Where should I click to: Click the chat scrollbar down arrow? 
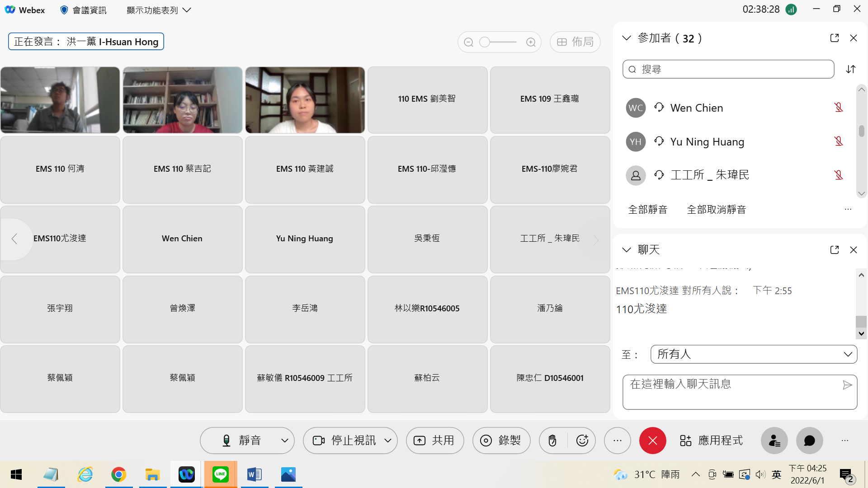(861, 334)
